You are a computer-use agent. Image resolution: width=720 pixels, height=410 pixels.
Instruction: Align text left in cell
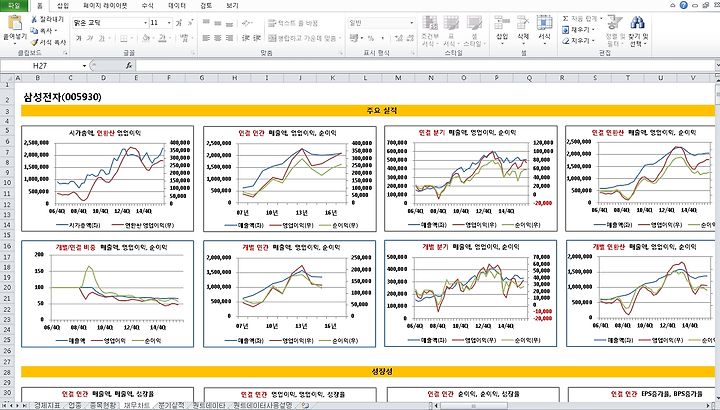(206, 38)
